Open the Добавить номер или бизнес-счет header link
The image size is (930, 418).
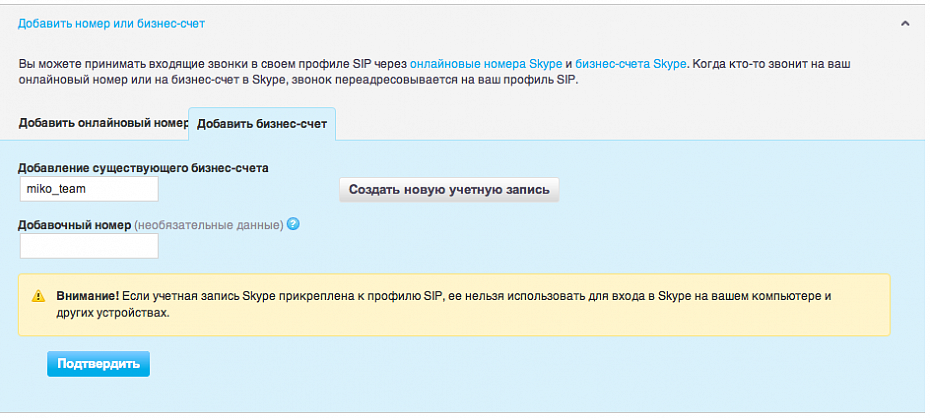112,24
